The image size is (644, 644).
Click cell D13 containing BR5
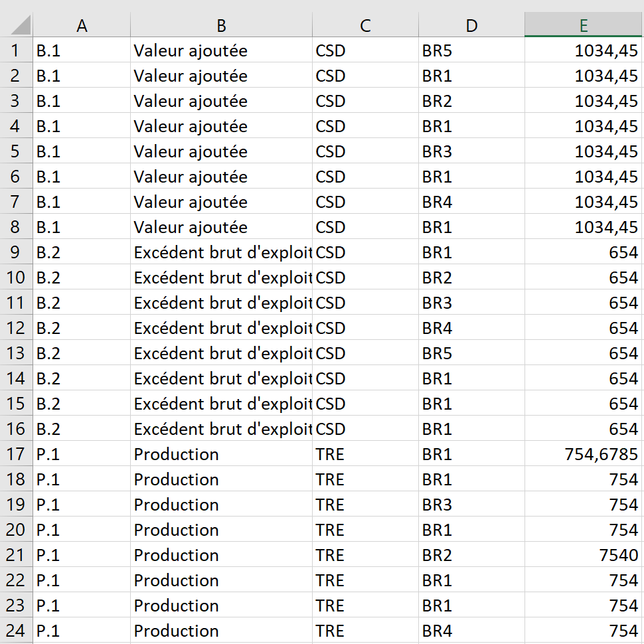[x=471, y=353]
